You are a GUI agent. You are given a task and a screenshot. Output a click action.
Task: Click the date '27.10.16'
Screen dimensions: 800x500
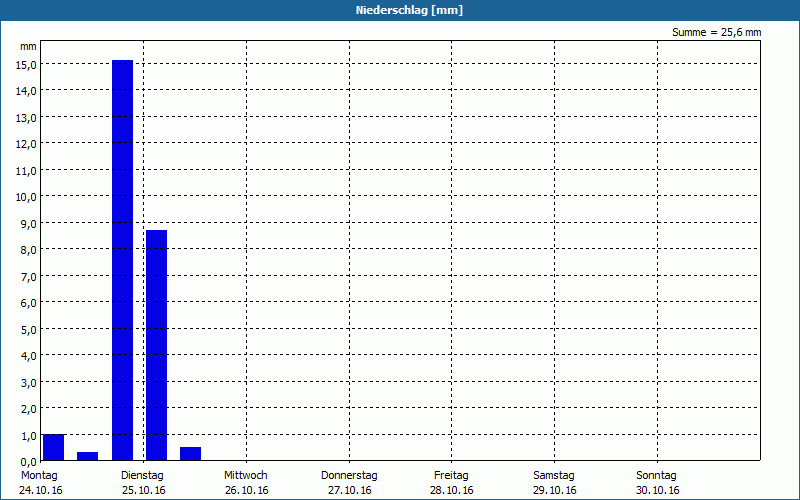(x=349, y=490)
